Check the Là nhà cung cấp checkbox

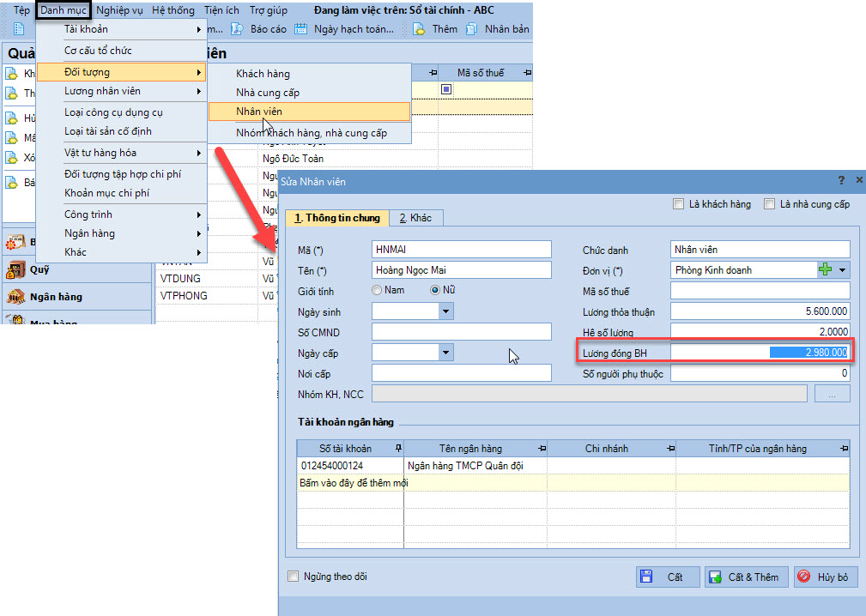[x=769, y=204]
